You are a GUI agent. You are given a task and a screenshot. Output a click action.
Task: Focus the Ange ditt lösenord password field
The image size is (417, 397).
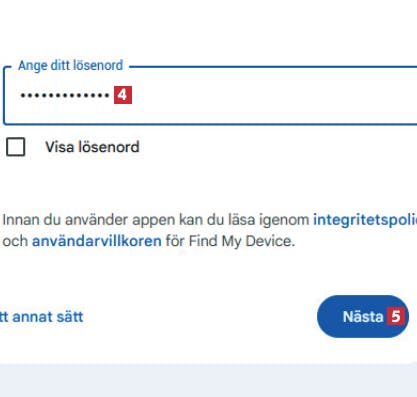pos(210,96)
